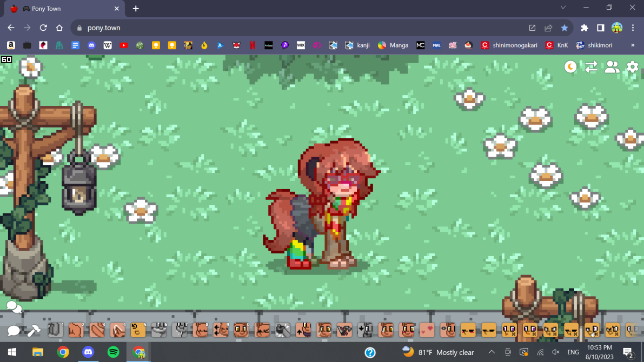644x362 pixels.
Task: Click the heart emote action slot
Action: 427,330
